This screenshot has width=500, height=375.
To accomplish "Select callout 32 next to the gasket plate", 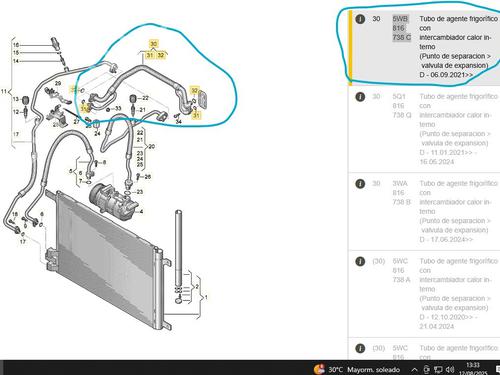I will click(x=194, y=90).
